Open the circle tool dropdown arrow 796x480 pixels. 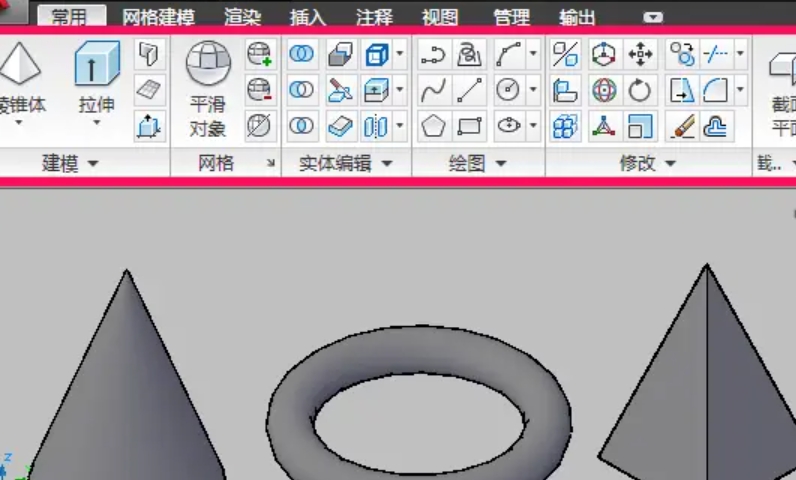pos(533,90)
